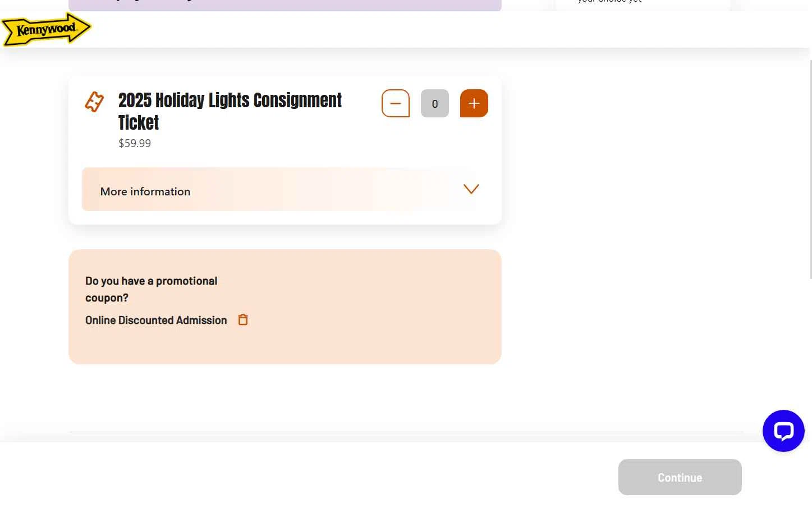The image size is (812, 512).
Task: Click the page scrollbar on the right edge
Action: (810, 168)
